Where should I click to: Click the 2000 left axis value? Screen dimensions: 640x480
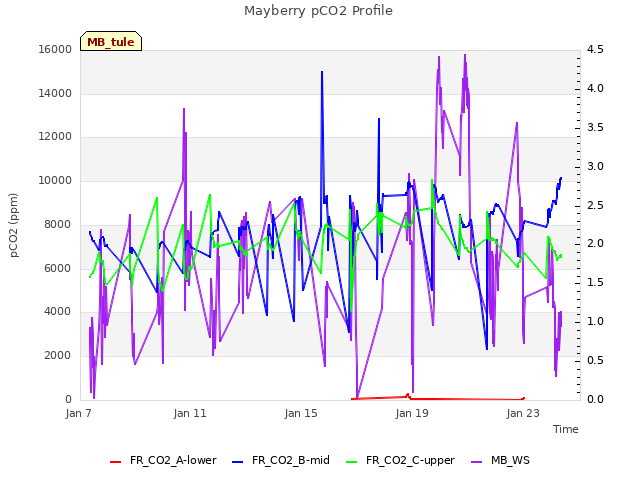[58, 356]
